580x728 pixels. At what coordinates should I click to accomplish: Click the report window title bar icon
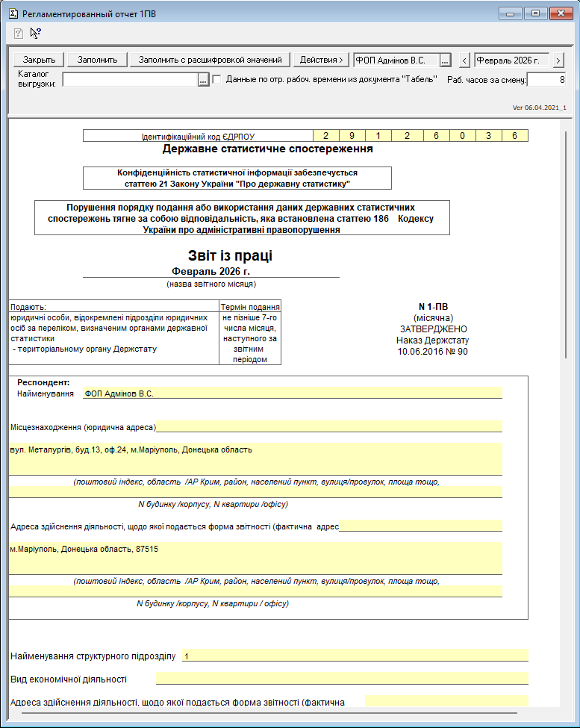(x=13, y=13)
